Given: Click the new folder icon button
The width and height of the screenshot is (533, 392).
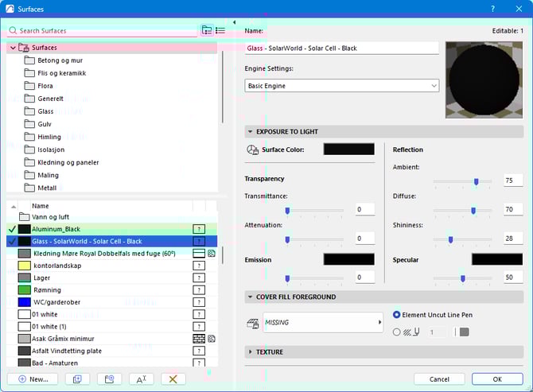Looking at the screenshot, I should tap(109, 379).
